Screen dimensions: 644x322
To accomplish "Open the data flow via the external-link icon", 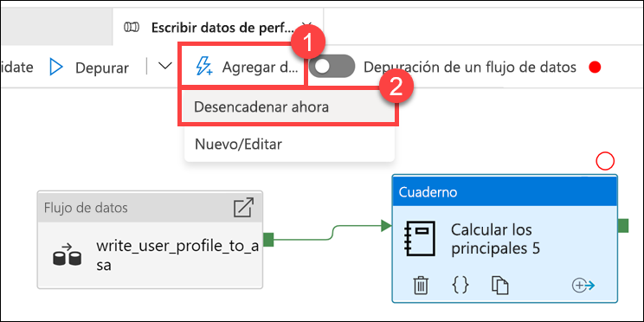I will pos(243,208).
